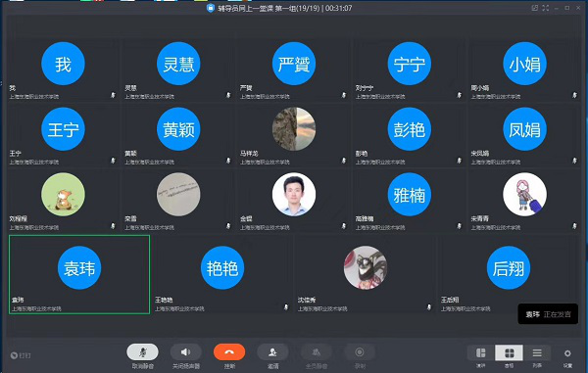Click the 王宁 avatar circle
588x373 pixels.
point(63,129)
